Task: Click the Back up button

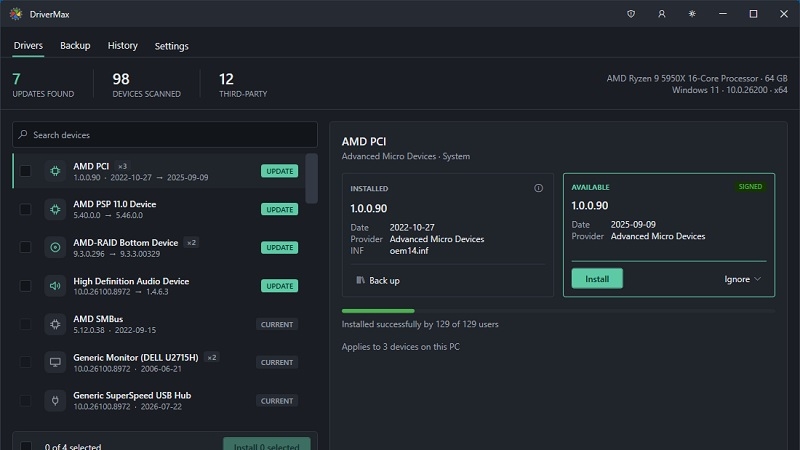Action: tap(378, 280)
